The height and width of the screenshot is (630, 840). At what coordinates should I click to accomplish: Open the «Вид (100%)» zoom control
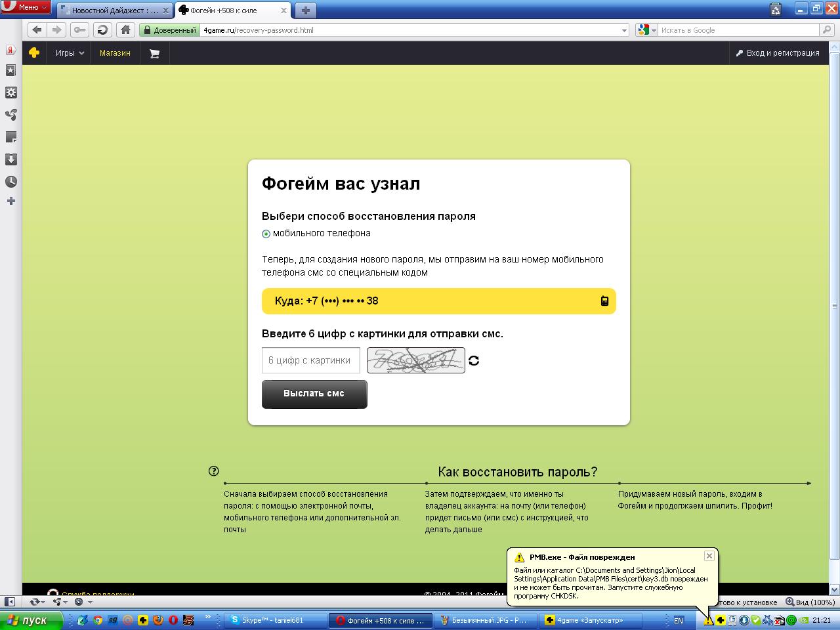tap(810, 602)
